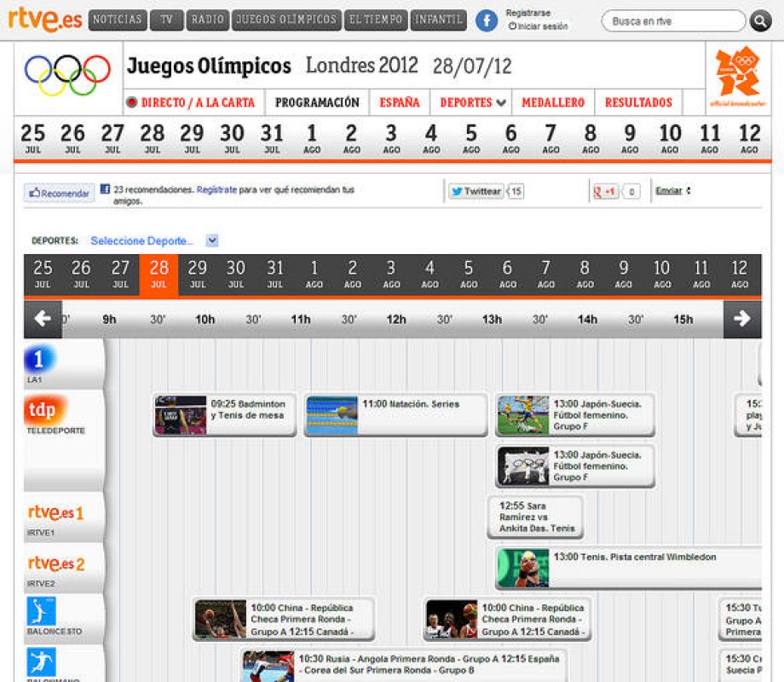Click the Registrate link in recommendations
The image size is (784, 682).
coord(216,190)
